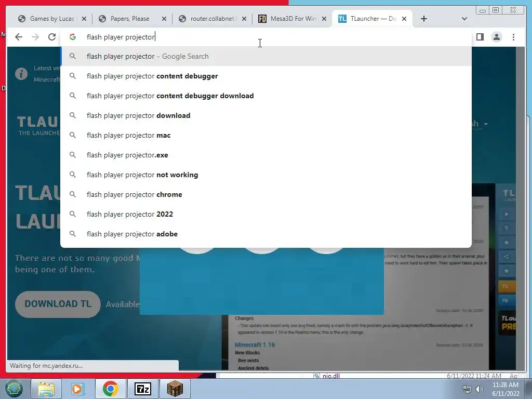Viewport: 532px width, 399px height.
Task: Open the Chrome side panel
Action: coord(480,37)
